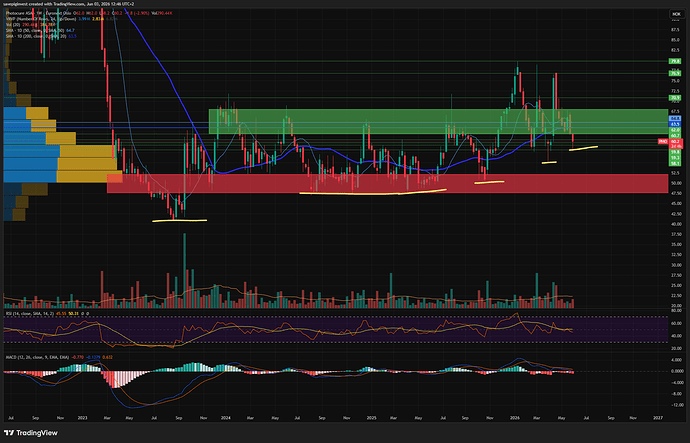This screenshot has height=443, width=690.
Task: Select the green resistance zone rectangle
Action: tap(438, 121)
